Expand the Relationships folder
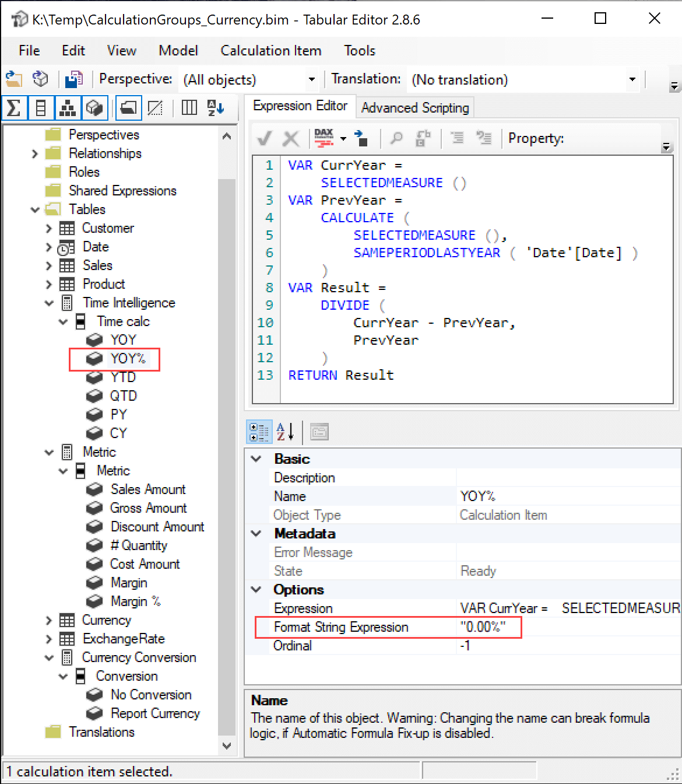The image size is (682, 784). tap(35, 154)
